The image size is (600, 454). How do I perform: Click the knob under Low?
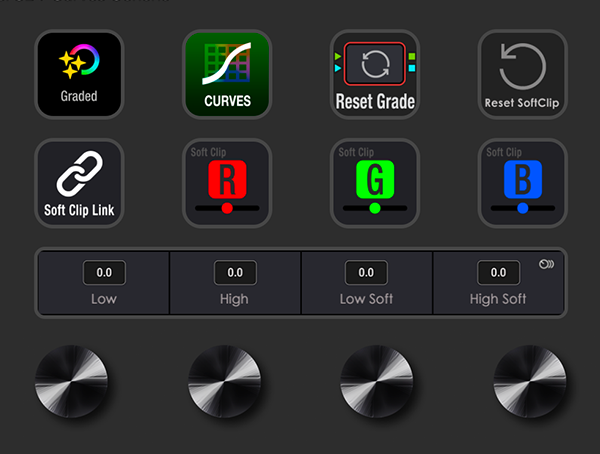point(72,381)
